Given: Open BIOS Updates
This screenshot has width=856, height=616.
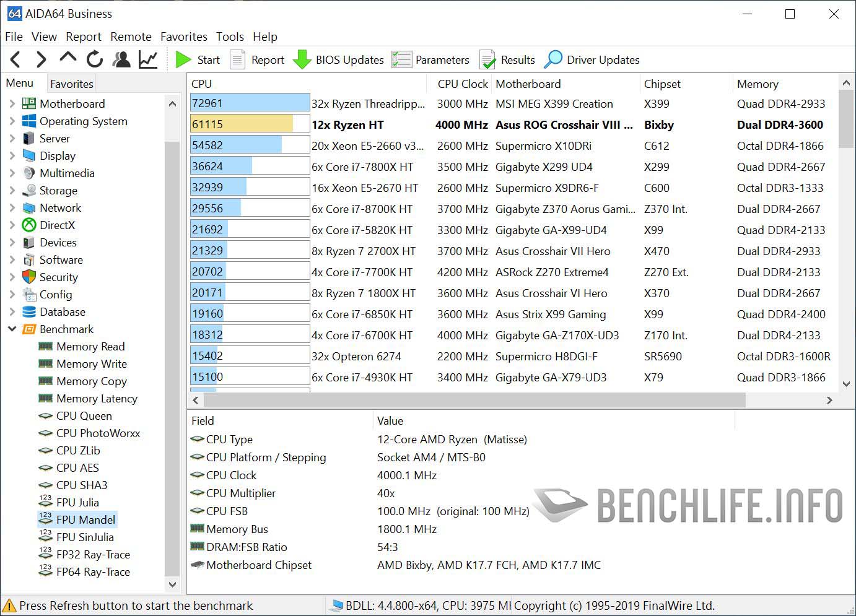Looking at the screenshot, I should coord(339,59).
